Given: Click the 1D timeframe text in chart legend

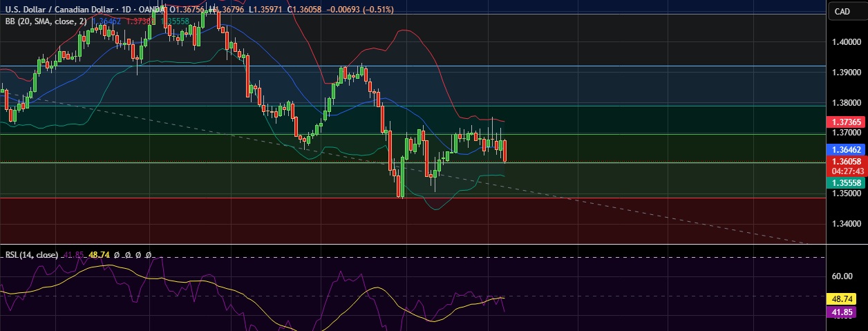Looking at the screenshot, I should point(124,10).
